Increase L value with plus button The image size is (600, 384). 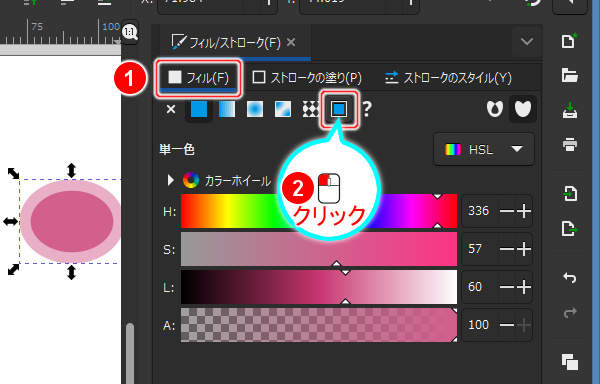point(524,287)
